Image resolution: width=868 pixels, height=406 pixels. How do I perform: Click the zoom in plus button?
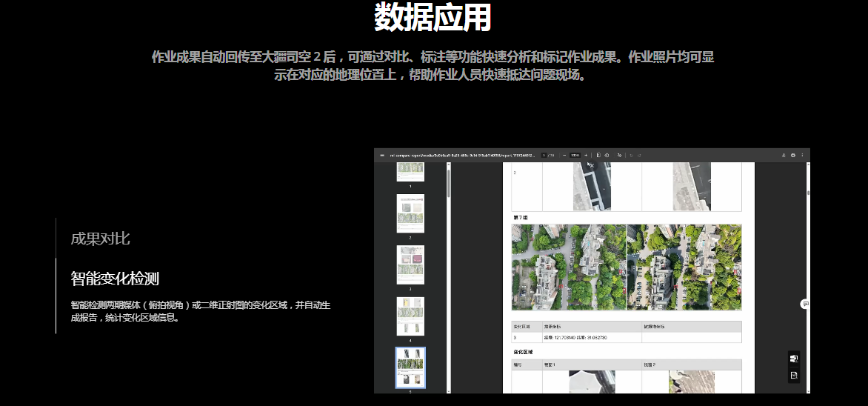pos(586,156)
